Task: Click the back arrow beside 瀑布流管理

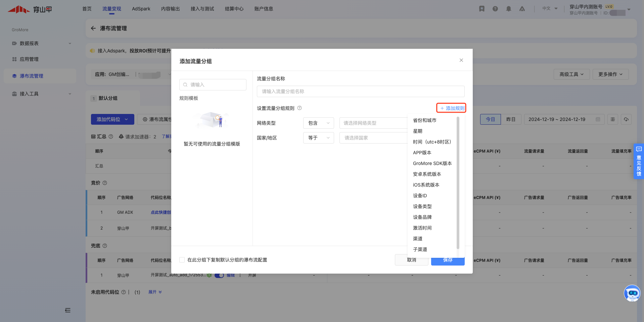Action: (93, 28)
